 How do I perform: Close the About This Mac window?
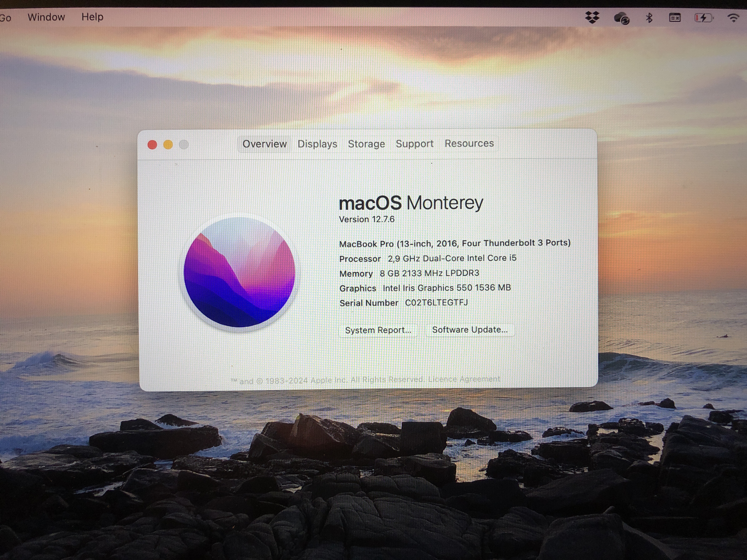[152, 145]
